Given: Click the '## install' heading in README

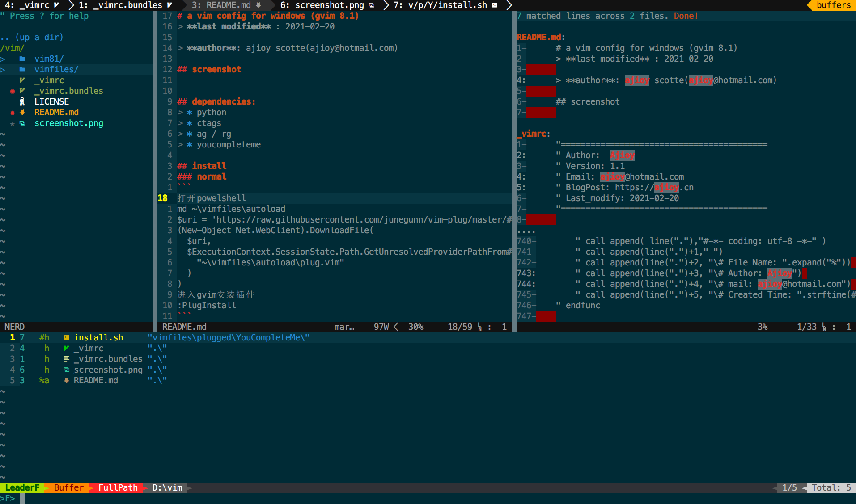Looking at the screenshot, I should tap(202, 166).
